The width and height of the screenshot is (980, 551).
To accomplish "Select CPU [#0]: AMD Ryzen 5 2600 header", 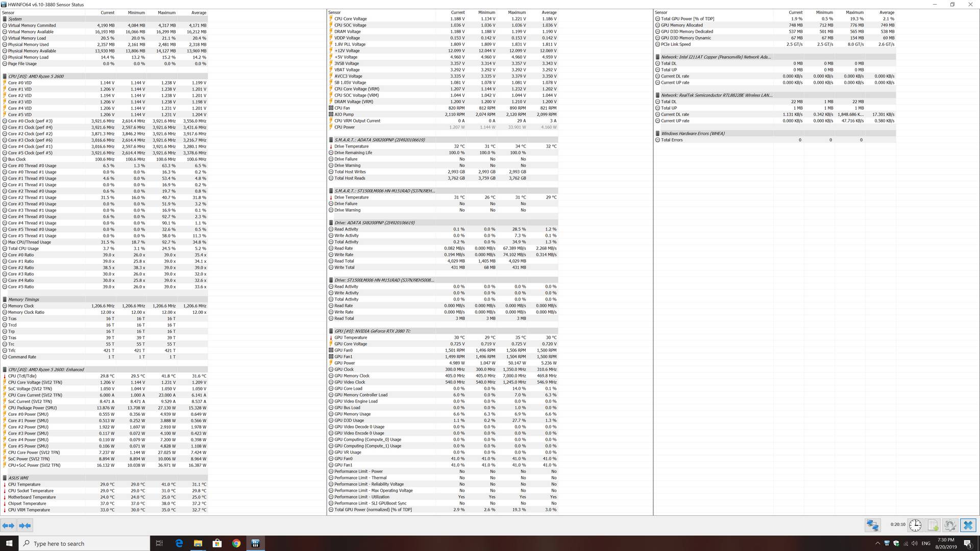I will pyautogui.click(x=105, y=76).
